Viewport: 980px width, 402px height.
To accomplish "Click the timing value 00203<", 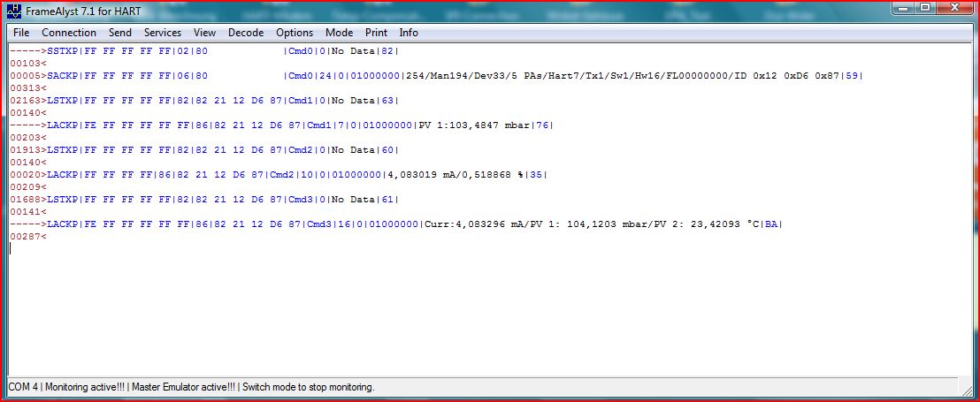I will (28, 138).
